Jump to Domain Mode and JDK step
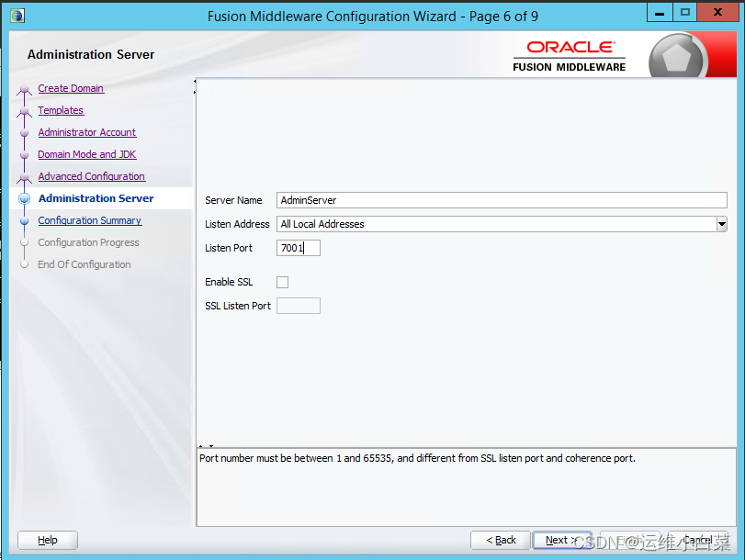 (x=87, y=154)
